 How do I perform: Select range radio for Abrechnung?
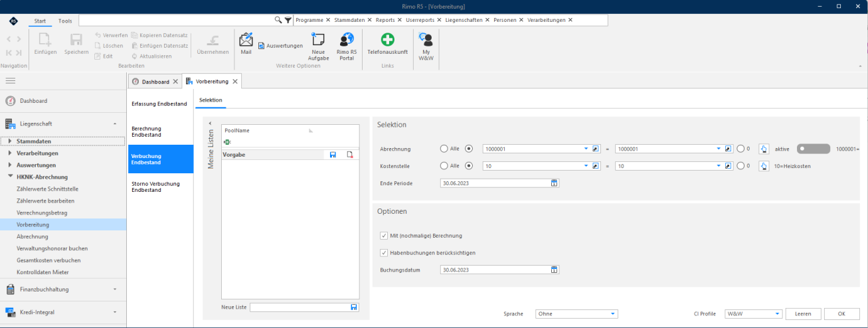coord(469,149)
